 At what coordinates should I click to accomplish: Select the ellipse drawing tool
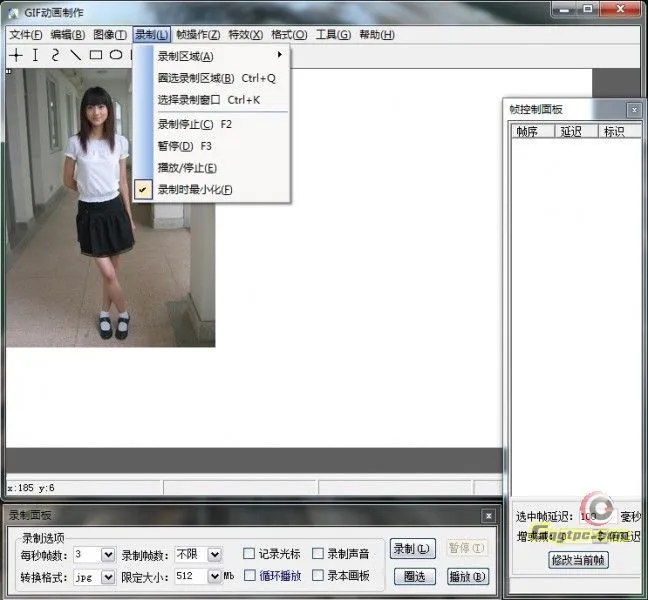coord(116,55)
